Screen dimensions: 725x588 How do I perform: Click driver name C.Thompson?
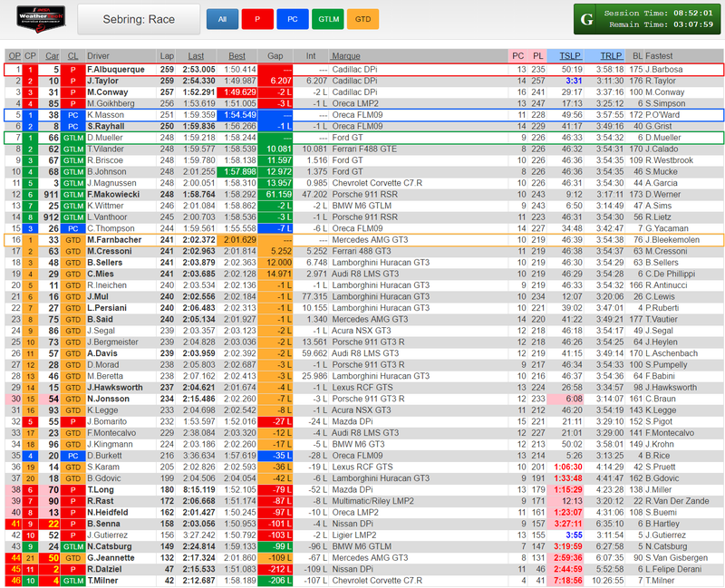(x=111, y=228)
